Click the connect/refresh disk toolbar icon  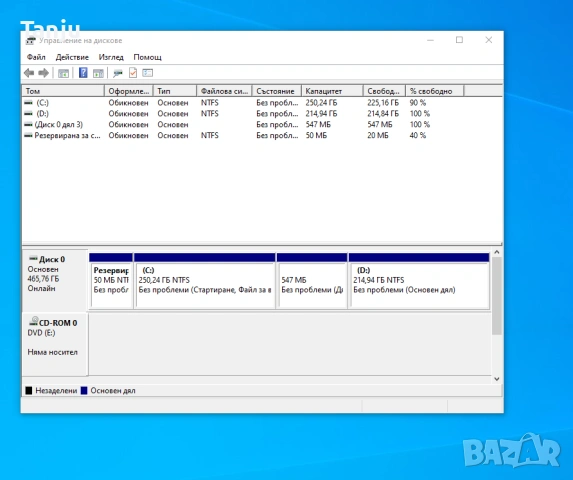click(x=118, y=73)
